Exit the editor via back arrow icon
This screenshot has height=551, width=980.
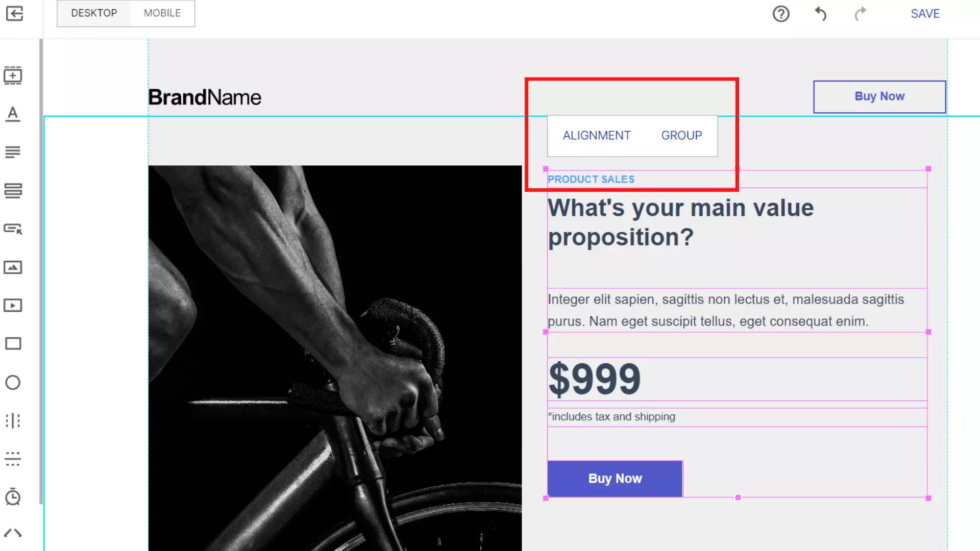15,14
